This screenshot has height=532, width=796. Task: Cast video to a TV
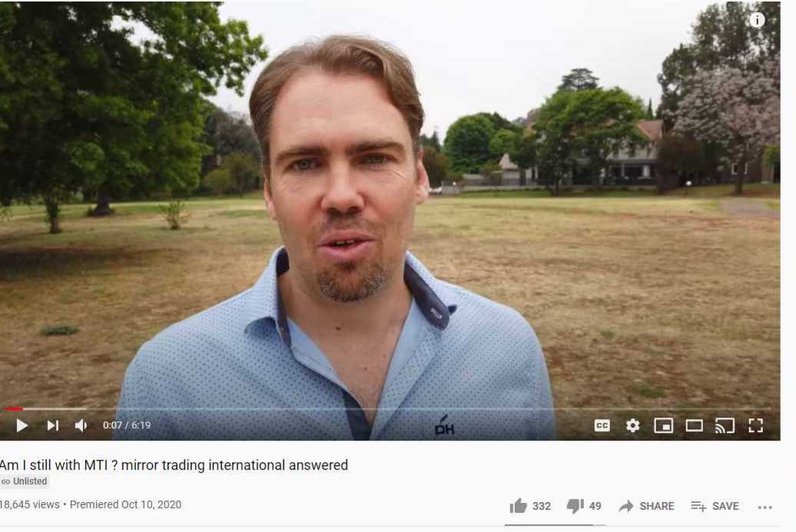(x=725, y=425)
